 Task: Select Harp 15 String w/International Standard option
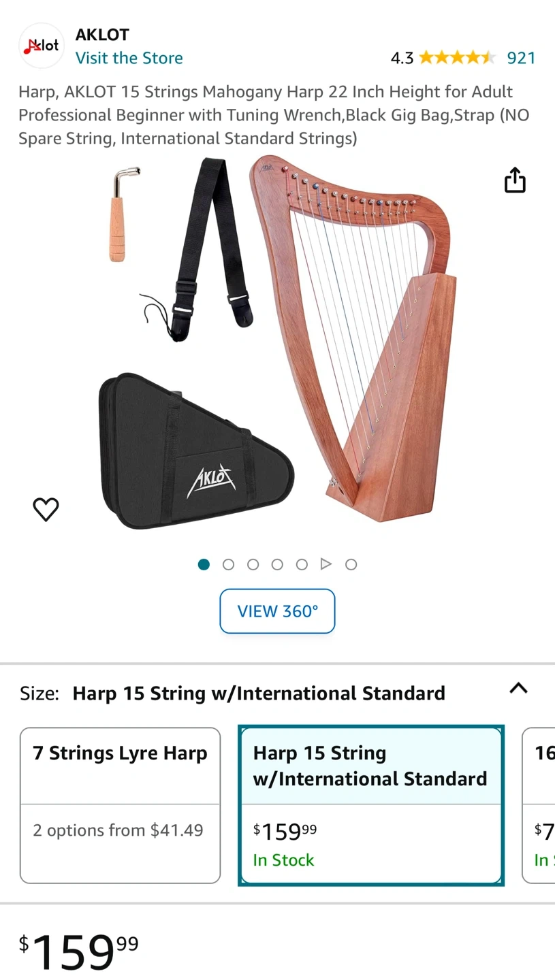click(371, 806)
